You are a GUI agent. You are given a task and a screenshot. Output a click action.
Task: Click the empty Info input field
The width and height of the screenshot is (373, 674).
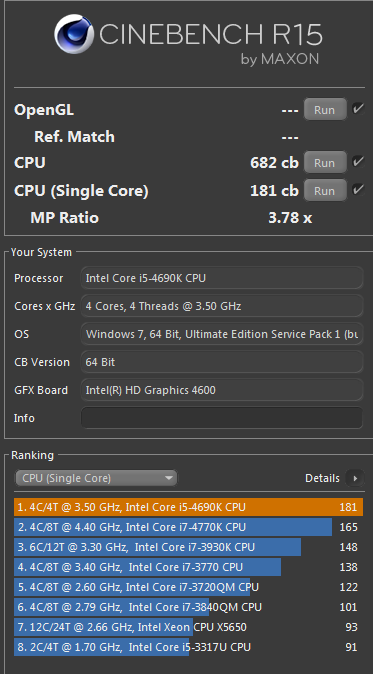(x=222, y=418)
